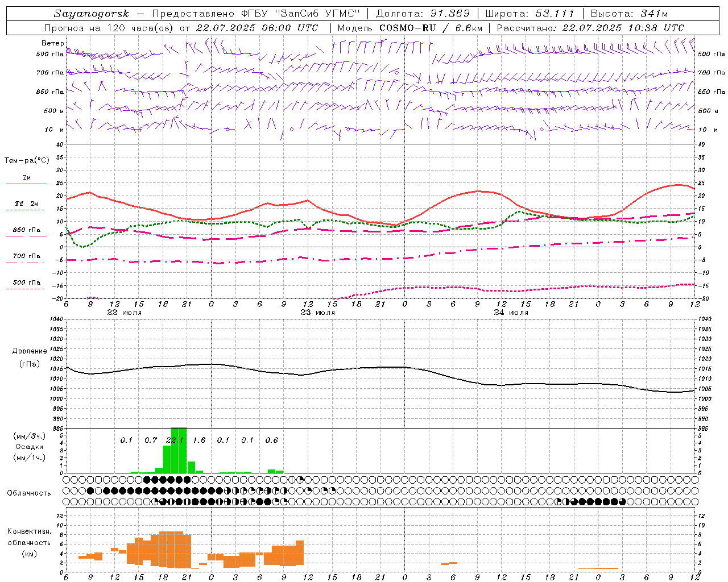Click the Прогноз на 120 часа(ов) text
The image size is (728, 582).
coord(109,28)
